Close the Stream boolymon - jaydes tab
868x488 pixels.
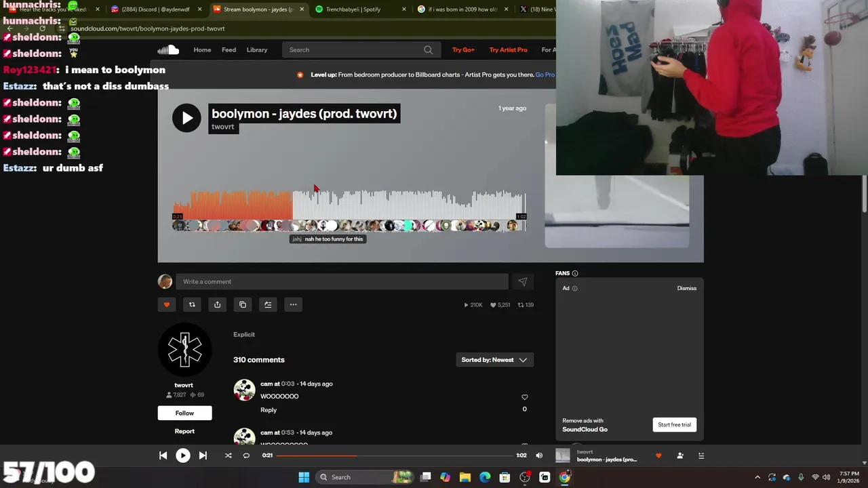[301, 9]
